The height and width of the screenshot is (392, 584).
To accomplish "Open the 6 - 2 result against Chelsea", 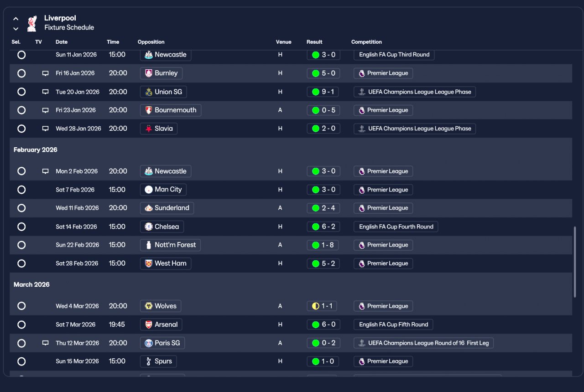I will tap(323, 227).
